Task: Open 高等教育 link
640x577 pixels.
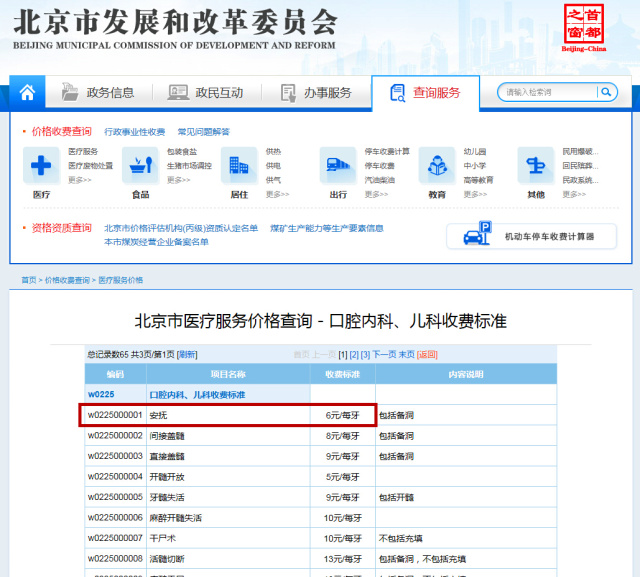Action: pos(478,180)
